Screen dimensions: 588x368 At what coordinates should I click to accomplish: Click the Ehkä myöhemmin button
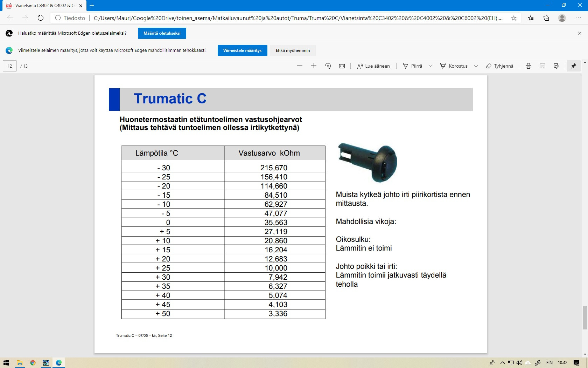(293, 50)
